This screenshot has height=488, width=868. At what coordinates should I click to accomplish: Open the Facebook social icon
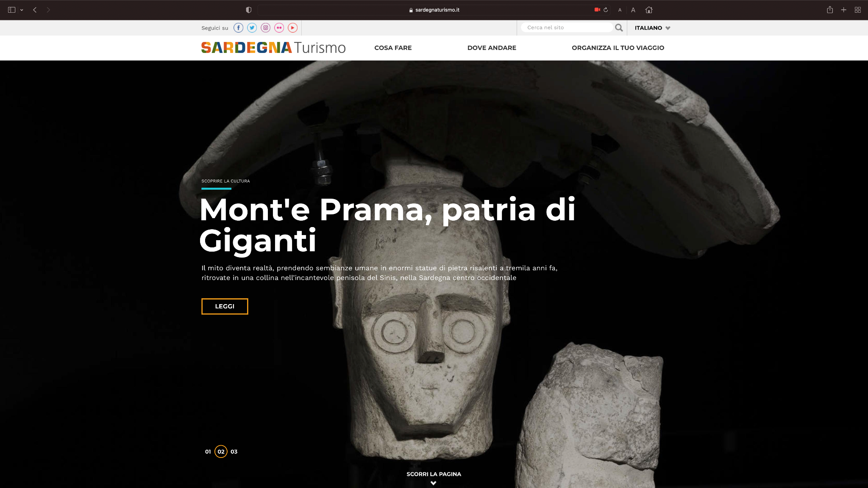coord(239,28)
